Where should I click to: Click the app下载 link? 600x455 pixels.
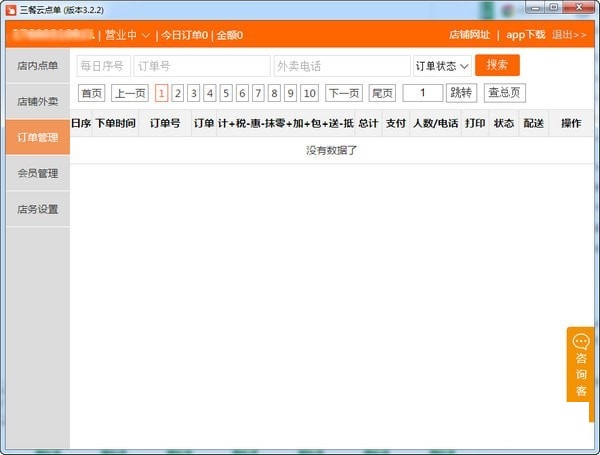(x=525, y=35)
